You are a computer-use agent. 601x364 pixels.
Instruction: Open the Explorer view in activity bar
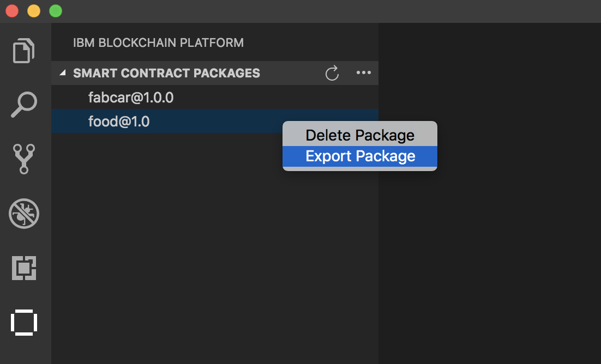coord(24,51)
